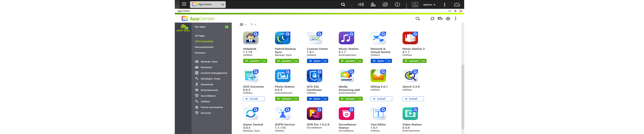
Task: Open the Network & Virtual Switch app
Action: (x=378, y=61)
